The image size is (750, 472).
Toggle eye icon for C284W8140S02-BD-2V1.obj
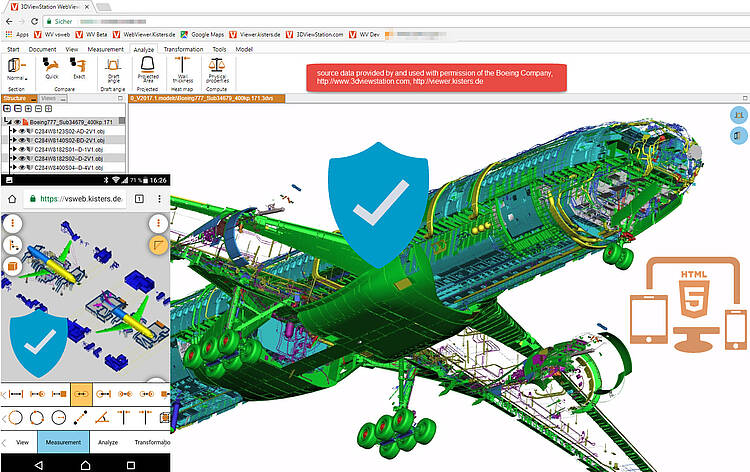(x=22, y=140)
